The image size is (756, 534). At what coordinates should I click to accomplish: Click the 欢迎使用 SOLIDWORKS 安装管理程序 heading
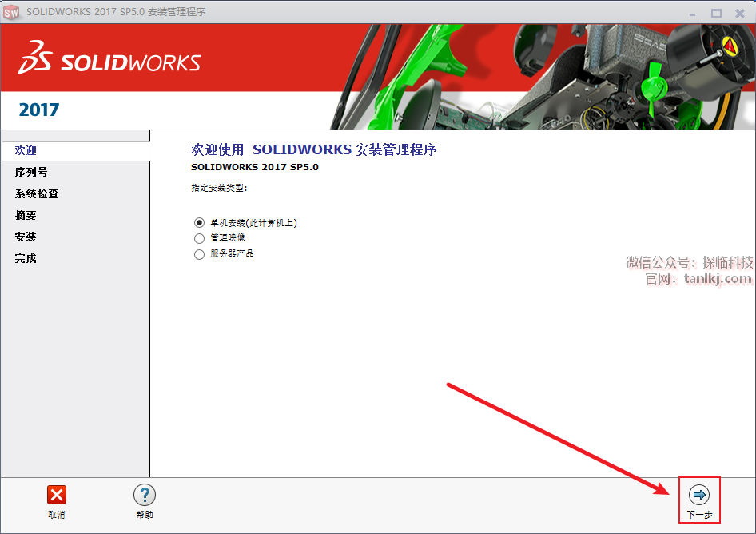(x=313, y=149)
